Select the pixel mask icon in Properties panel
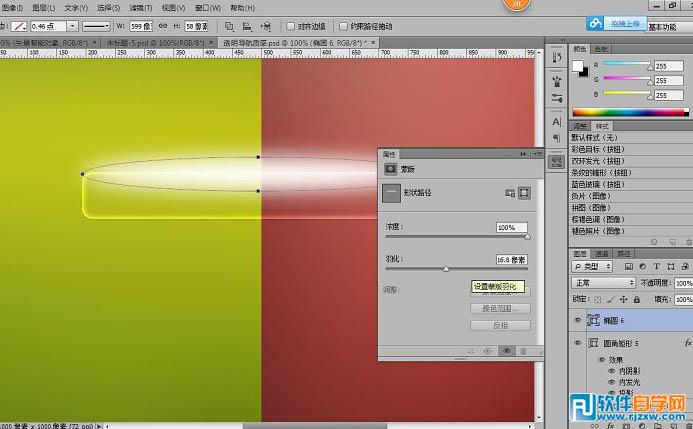The width and height of the screenshot is (693, 429). point(510,193)
